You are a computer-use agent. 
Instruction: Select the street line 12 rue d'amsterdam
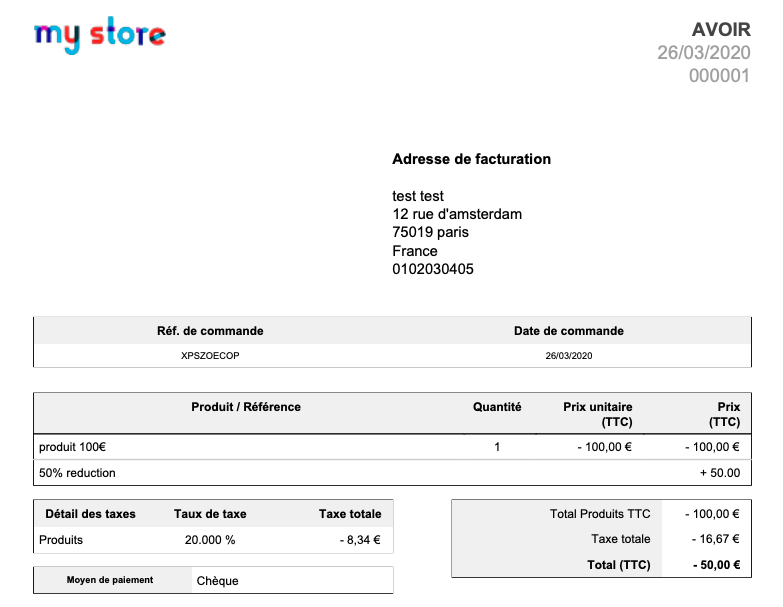click(x=457, y=214)
